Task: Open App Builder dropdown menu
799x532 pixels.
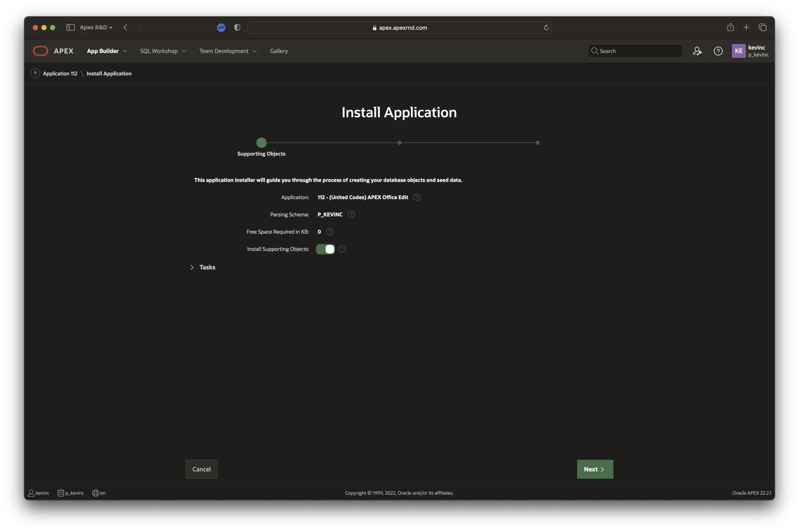Action: (107, 51)
